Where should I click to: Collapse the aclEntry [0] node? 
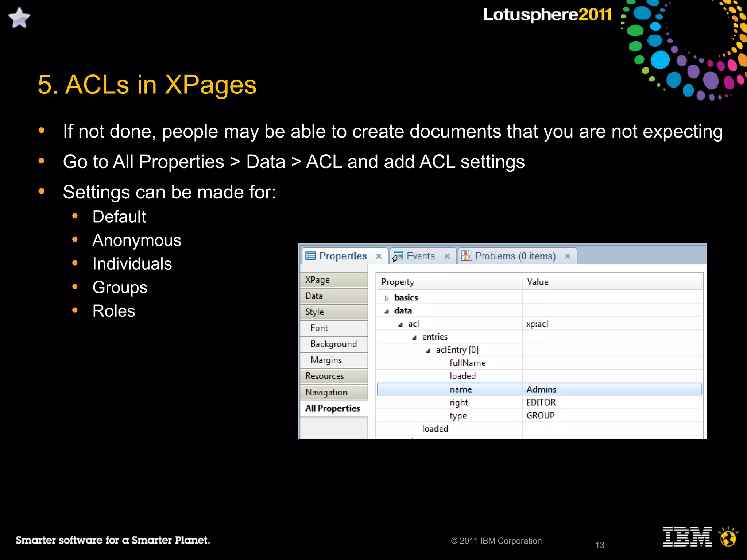click(428, 351)
